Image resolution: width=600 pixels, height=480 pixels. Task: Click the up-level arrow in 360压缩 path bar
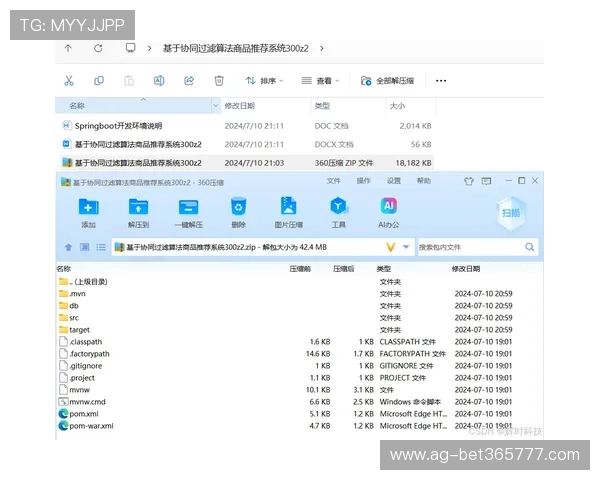click(x=68, y=247)
